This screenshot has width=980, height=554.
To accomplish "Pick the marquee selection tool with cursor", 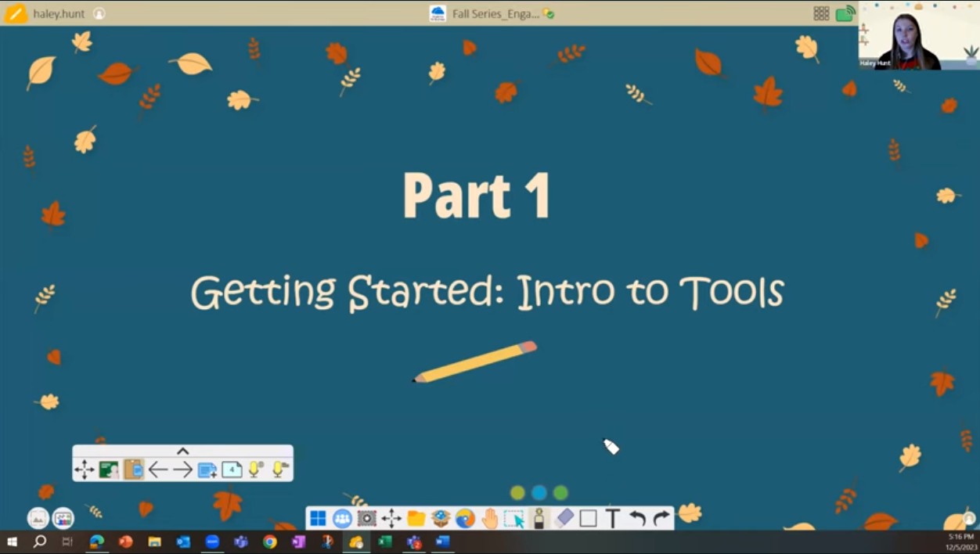I will click(514, 518).
